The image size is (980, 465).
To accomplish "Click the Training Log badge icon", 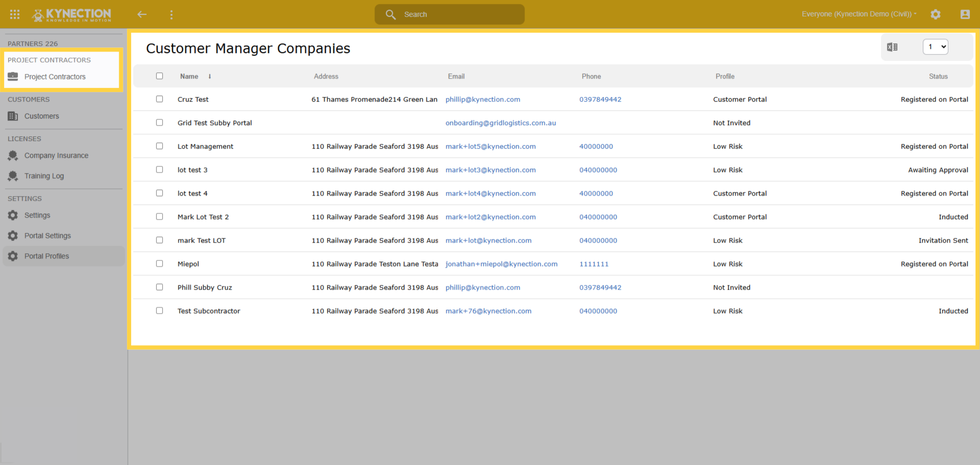I will tap(13, 176).
